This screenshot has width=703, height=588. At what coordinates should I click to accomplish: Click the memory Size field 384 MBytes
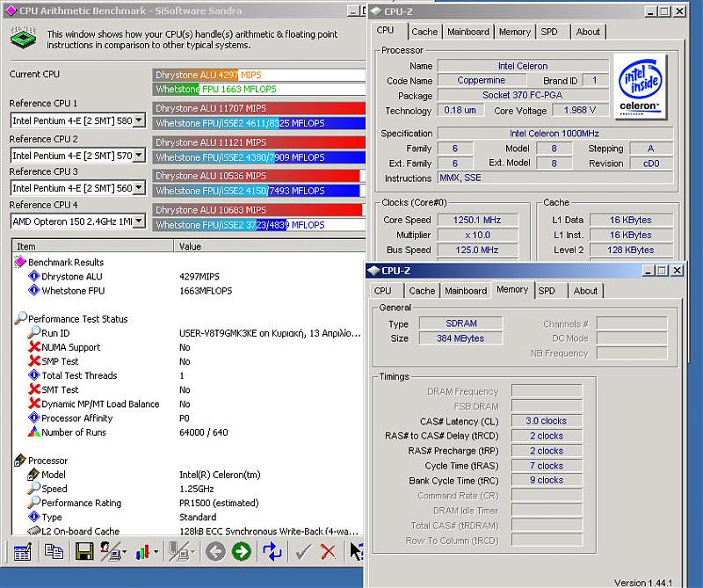(x=460, y=338)
